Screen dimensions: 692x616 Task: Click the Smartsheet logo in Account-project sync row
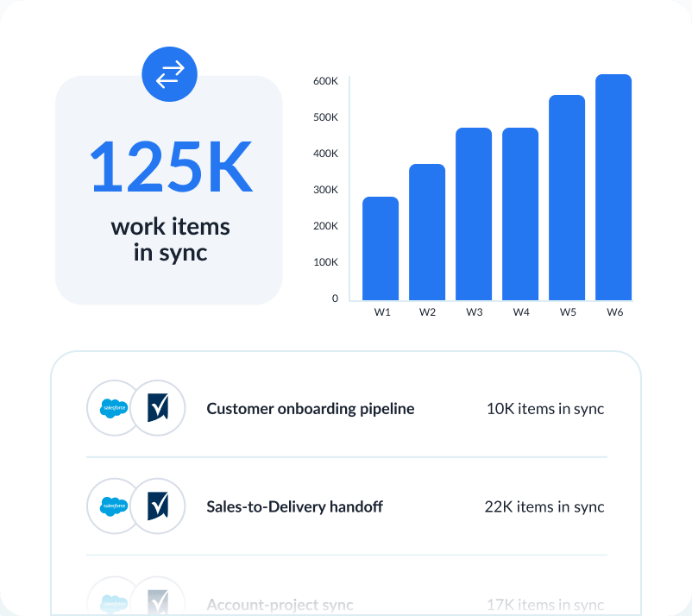click(x=158, y=600)
